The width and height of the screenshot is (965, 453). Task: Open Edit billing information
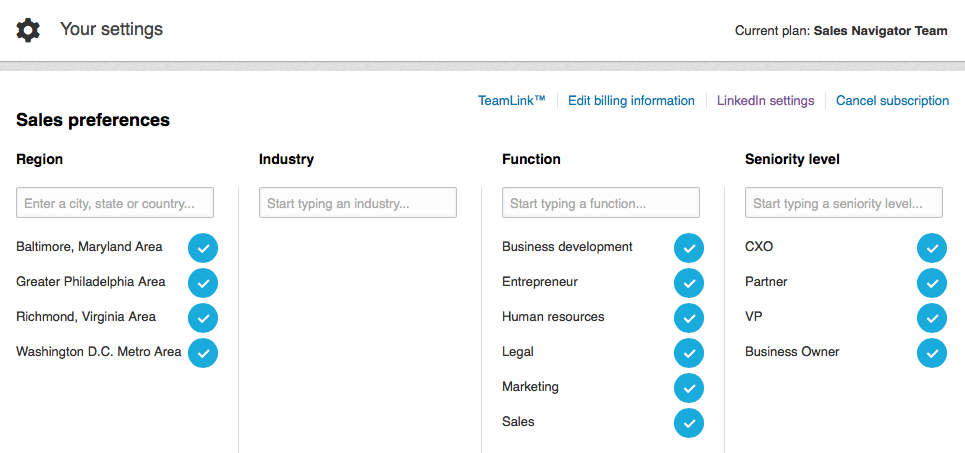tap(631, 100)
